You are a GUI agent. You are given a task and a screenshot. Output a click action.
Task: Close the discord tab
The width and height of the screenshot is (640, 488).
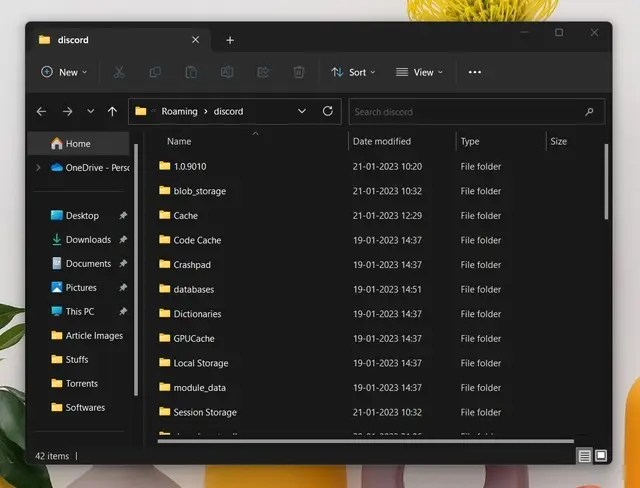pos(196,40)
